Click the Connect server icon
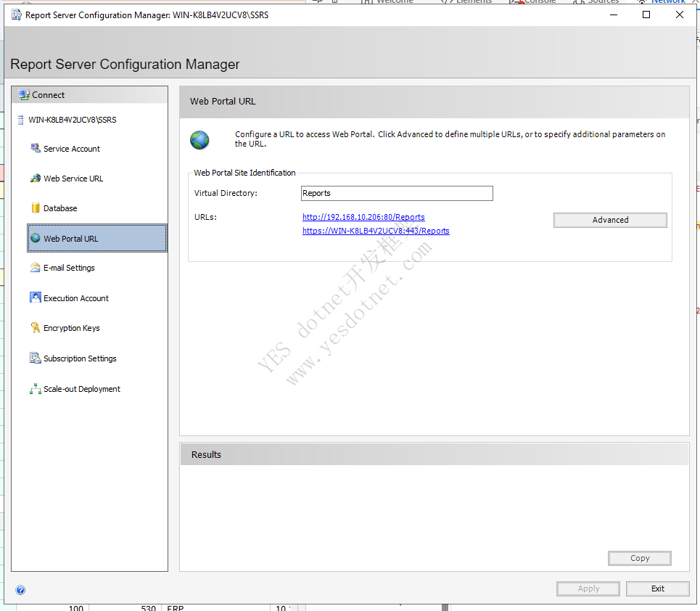This screenshot has width=700, height=611. (24, 95)
